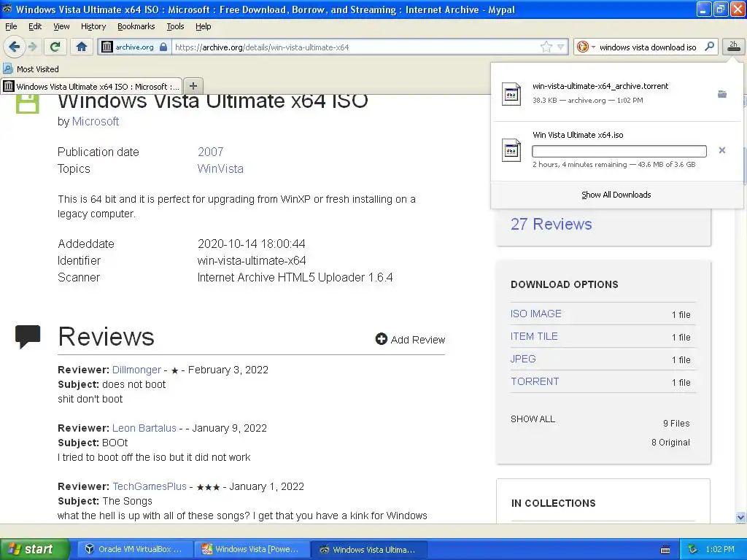Go back with the Back arrow button
The image size is (747, 560).
[15, 47]
